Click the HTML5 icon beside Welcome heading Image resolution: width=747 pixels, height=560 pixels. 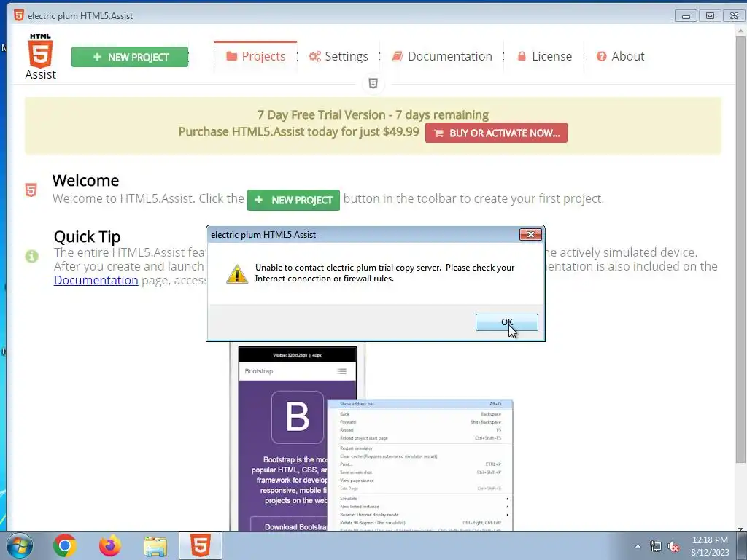[31, 190]
